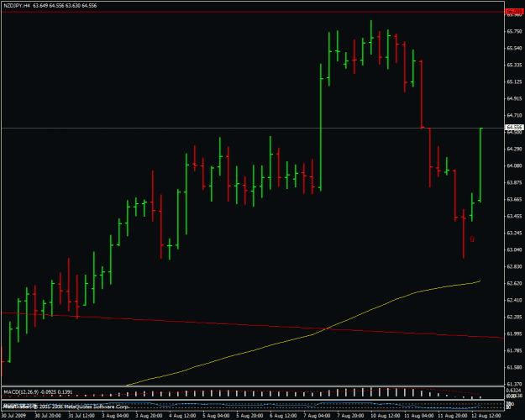Screen dimensions: 525x420
Task: Click the current price label 64.556
Action: point(515,128)
